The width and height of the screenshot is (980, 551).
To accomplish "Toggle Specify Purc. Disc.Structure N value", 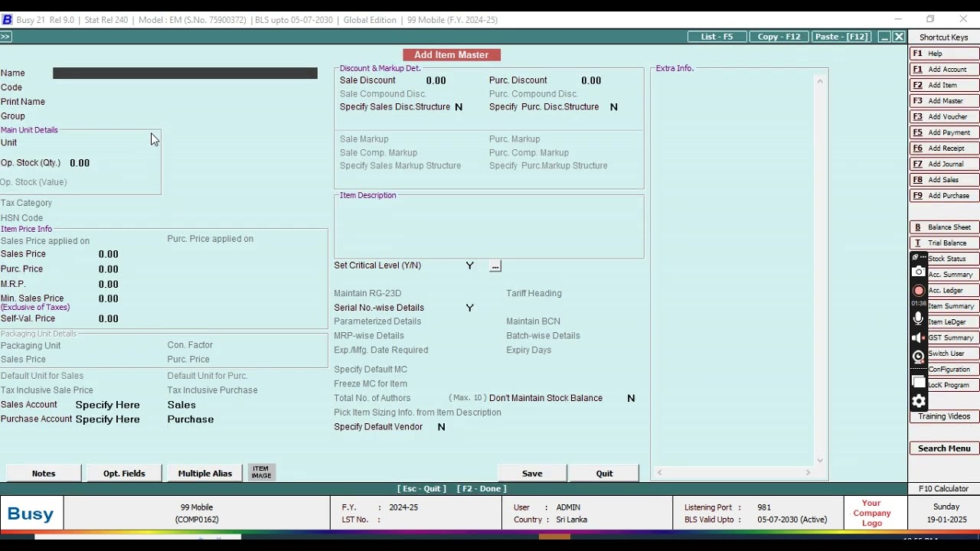I will pyautogui.click(x=613, y=107).
